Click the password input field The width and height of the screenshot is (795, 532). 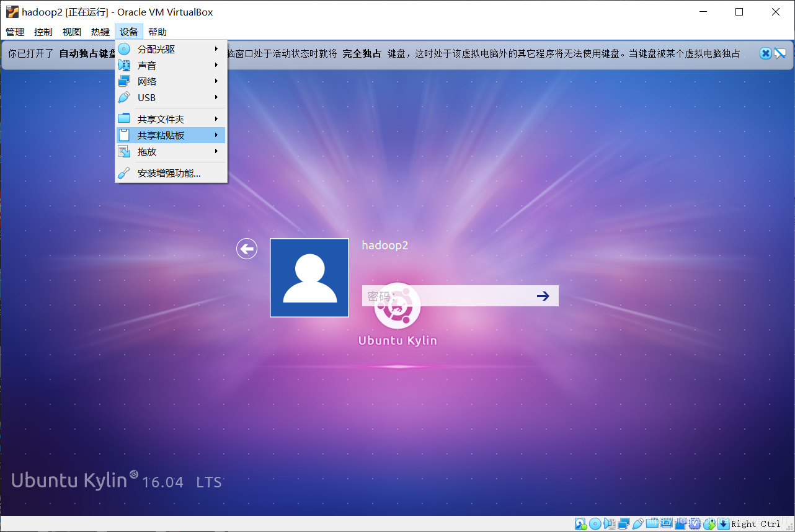pos(460,296)
